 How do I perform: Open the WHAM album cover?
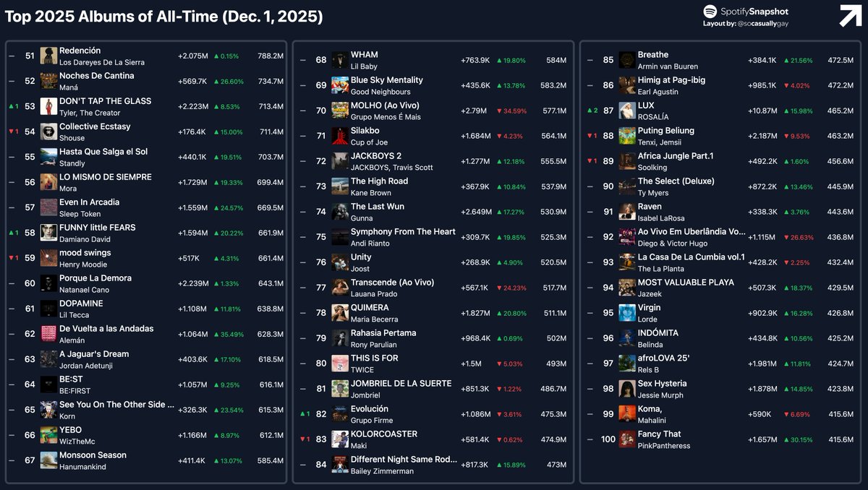coord(340,61)
